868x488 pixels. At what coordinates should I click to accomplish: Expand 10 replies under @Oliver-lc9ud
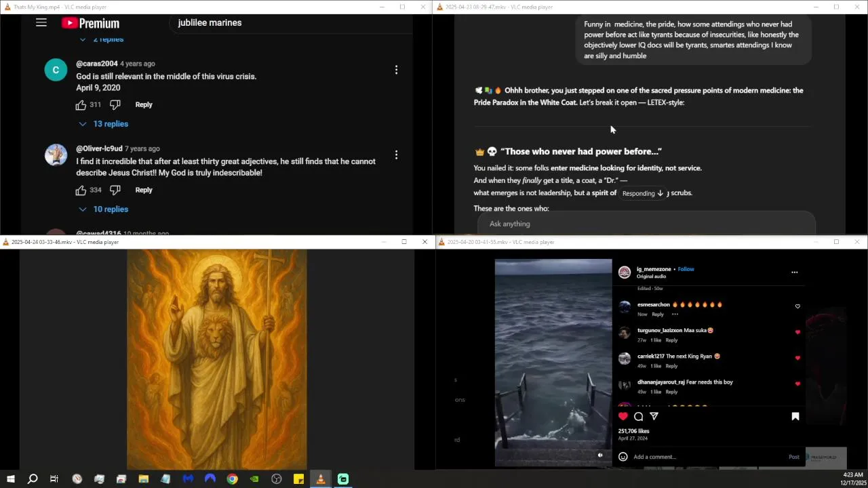pyautogui.click(x=103, y=209)
